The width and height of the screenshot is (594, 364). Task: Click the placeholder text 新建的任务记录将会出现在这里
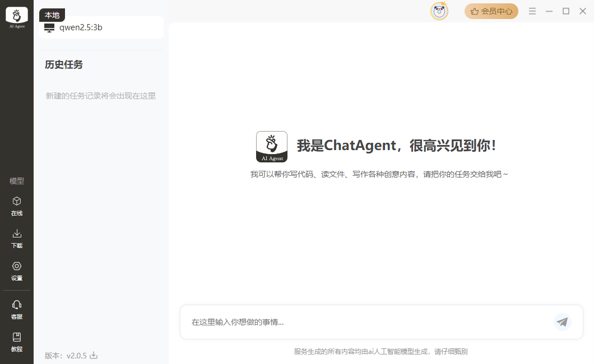point(101,96)
